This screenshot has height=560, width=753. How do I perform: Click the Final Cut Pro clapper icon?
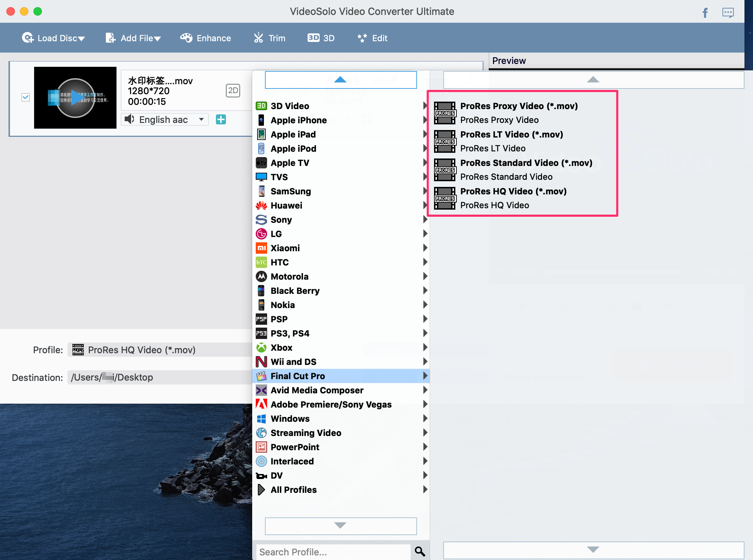click(x=261, y=376)
